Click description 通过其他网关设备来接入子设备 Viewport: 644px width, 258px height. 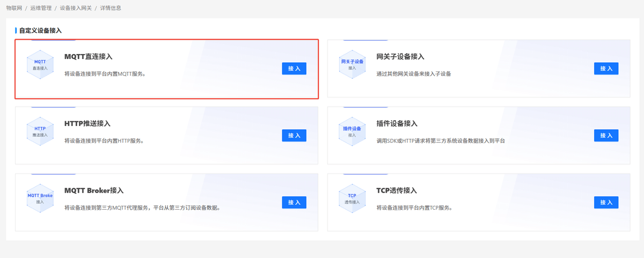click(414, 73)
